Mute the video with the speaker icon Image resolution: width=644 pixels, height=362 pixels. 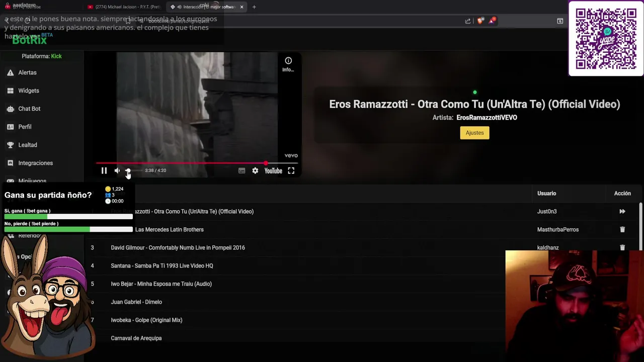point(117,170)
